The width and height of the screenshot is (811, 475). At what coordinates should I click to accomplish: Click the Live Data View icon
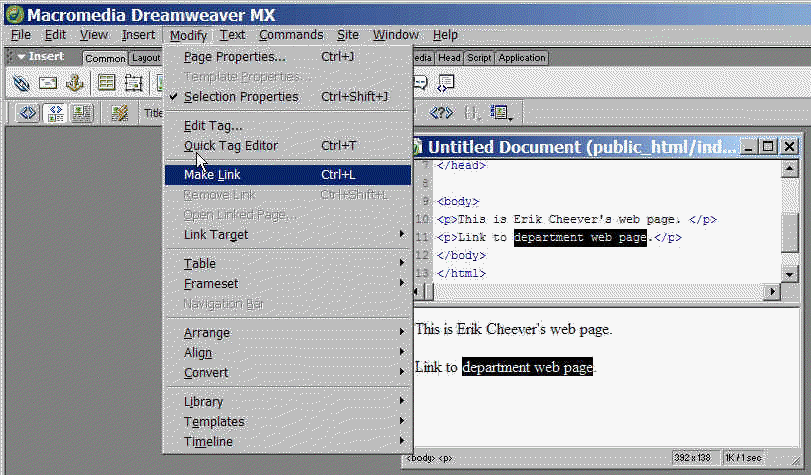[120, 113]
